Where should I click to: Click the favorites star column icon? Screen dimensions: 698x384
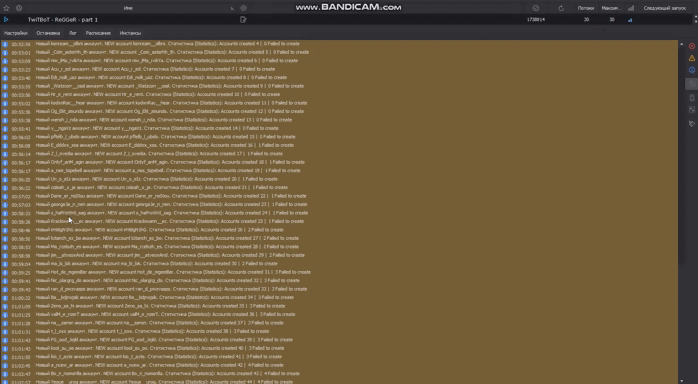[6, 8]
